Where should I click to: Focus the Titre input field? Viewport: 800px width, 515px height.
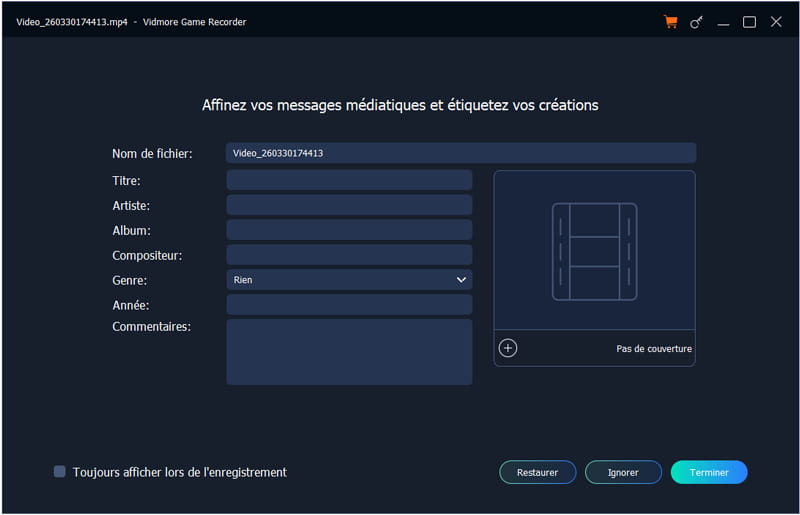point(349,180)
